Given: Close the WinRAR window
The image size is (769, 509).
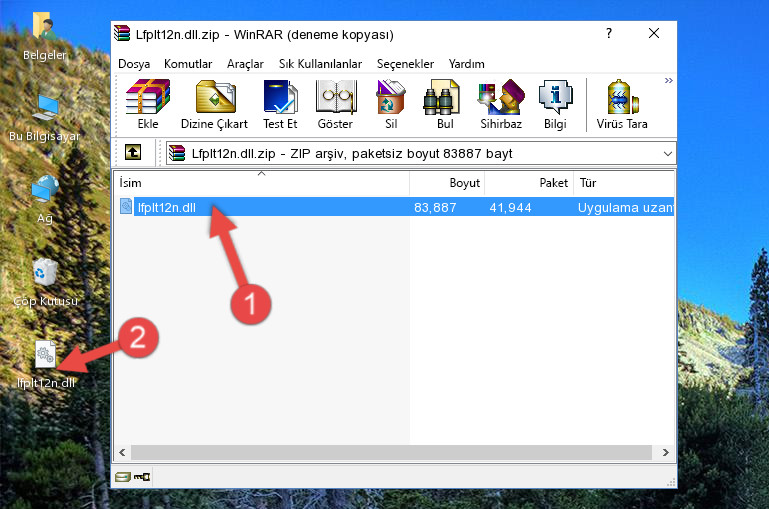Looking at the screenshot, I should [654, 33].
